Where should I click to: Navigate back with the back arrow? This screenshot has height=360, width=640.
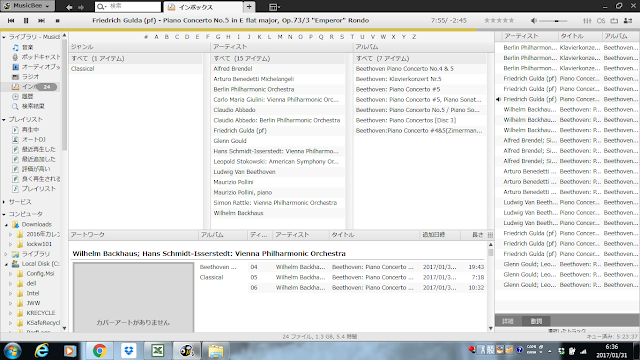tap(69, 7)
